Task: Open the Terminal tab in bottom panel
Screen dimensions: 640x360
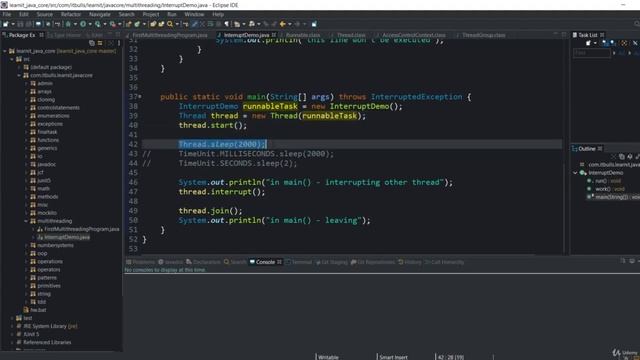Action: coord(298,262)
